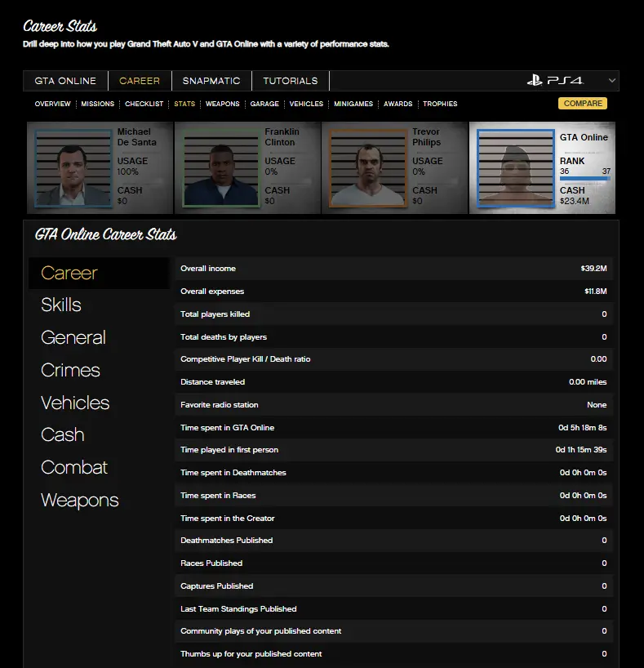Expand the platform selector dropdown arrow
Viewport: 644px width, 668px height.
coord(611,81)
